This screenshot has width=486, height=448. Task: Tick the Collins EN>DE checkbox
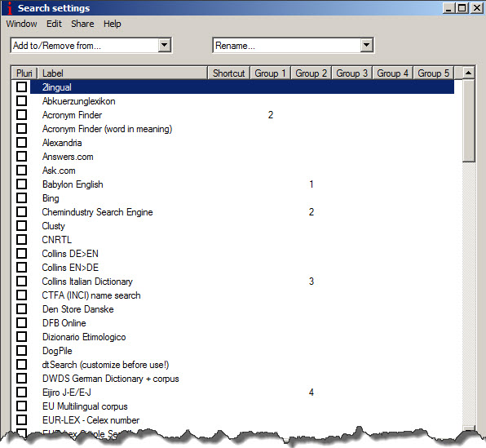[x=21, y=267]
